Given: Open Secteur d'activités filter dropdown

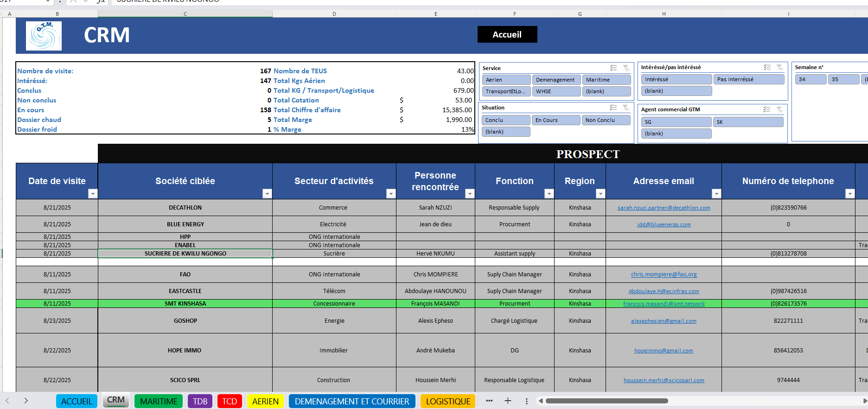Looking at the screenshot, I should 391,194.
